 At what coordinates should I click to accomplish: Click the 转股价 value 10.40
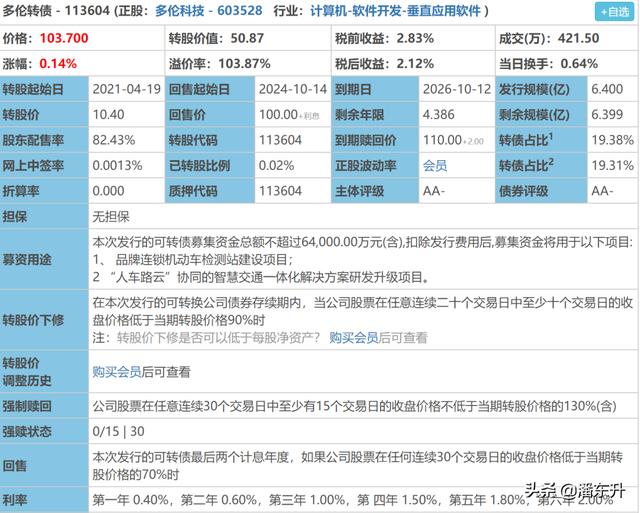108,115
